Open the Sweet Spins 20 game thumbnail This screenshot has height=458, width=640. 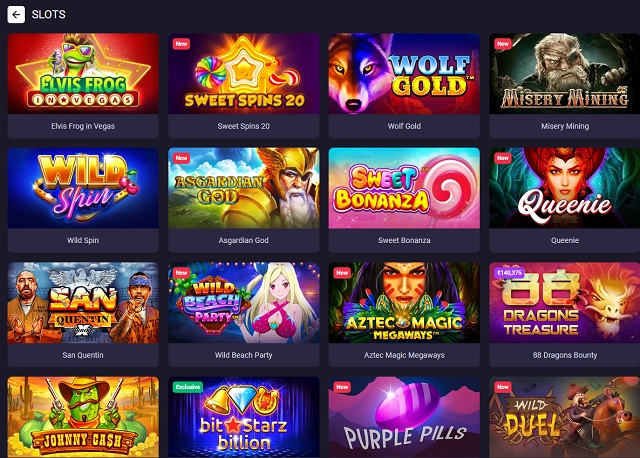tap(244, 73)
